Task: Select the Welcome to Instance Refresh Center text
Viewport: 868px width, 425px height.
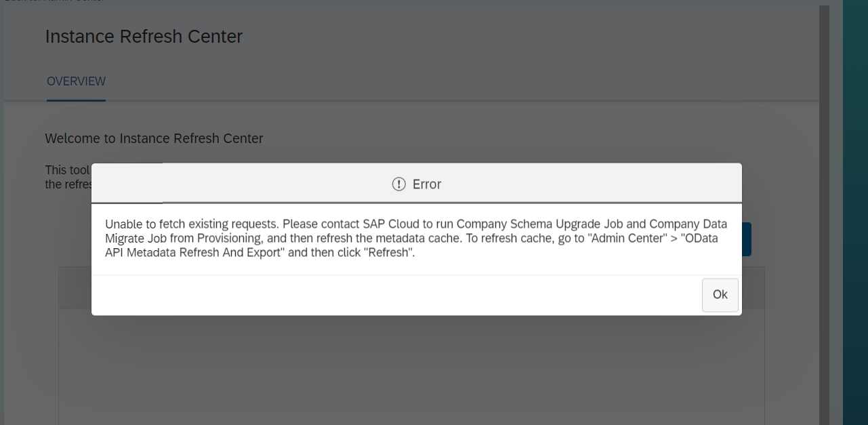Action: (154, 138)
